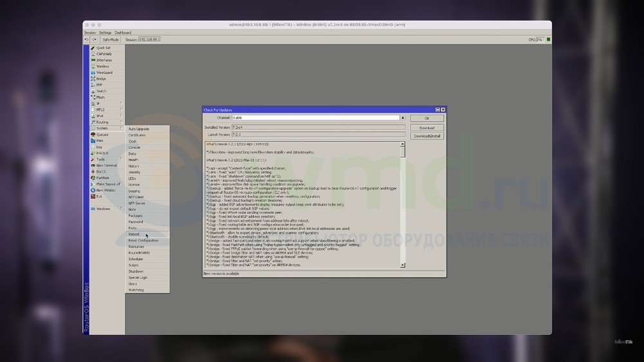Click the Installed Version field
The height and width of the screenshot is (362, 644).
coord(318,128)
